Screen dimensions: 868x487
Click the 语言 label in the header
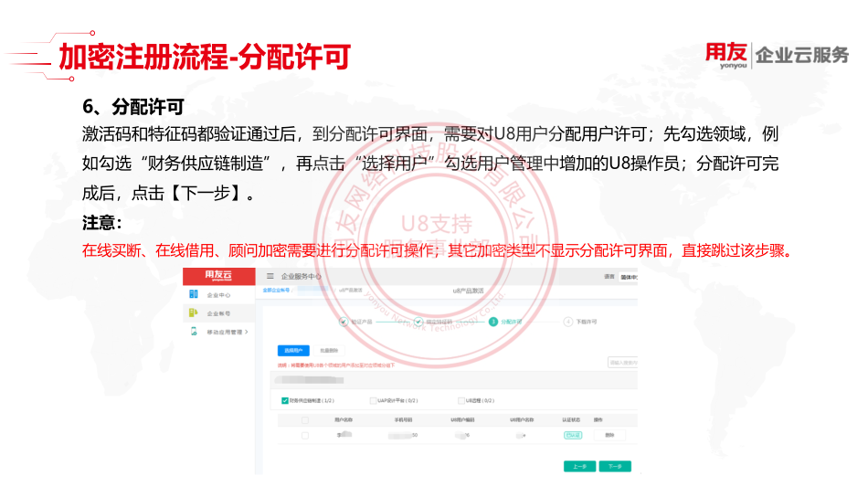609,277
